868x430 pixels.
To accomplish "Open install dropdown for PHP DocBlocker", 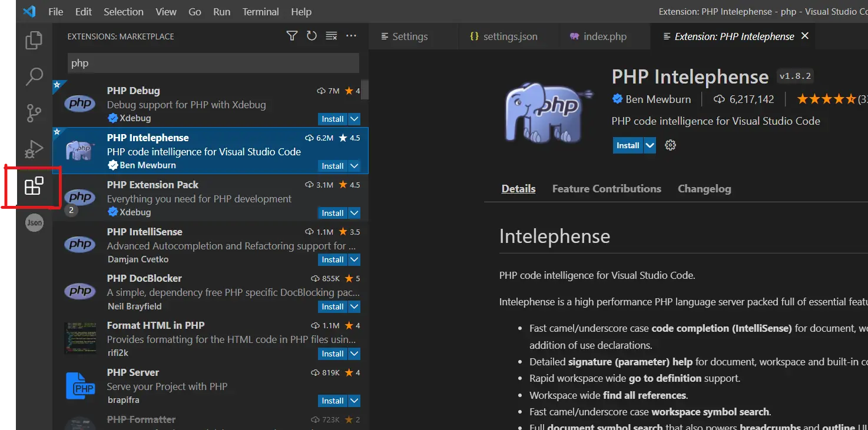I will click(x=354, y=306).
